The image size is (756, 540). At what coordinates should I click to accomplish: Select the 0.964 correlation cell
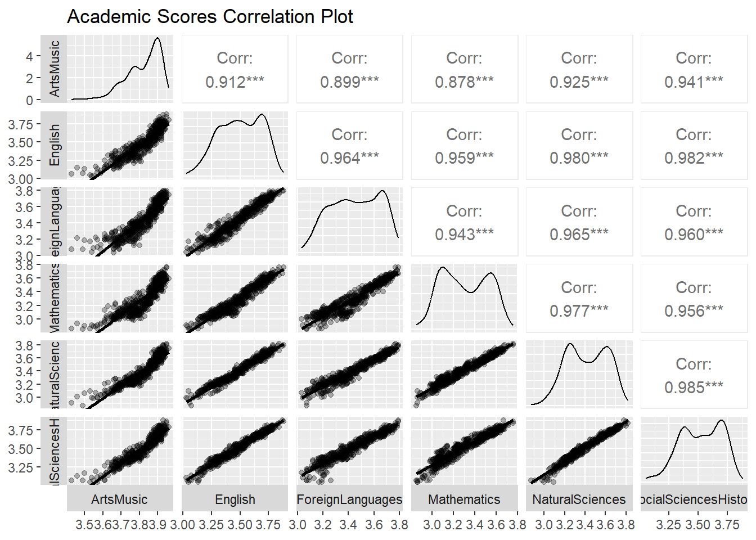pyautogui.click(x=349, y=146)
